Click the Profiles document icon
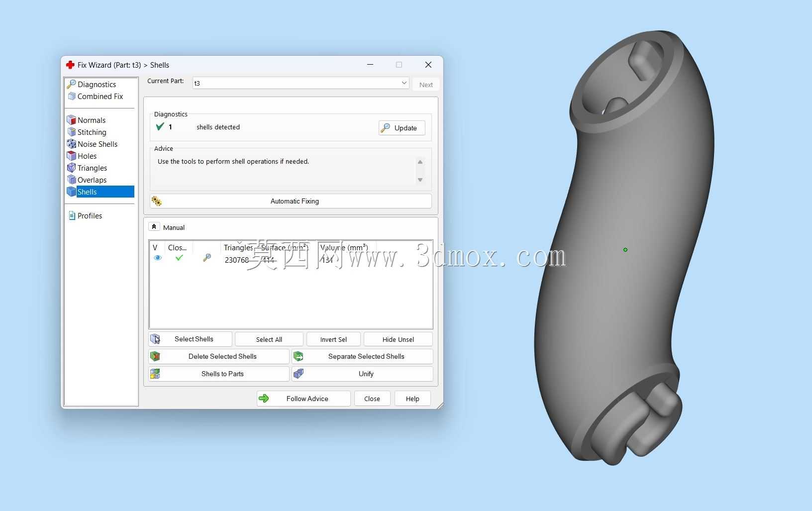The height and width of the screenshot is (511, 812). tap(72, 216)
